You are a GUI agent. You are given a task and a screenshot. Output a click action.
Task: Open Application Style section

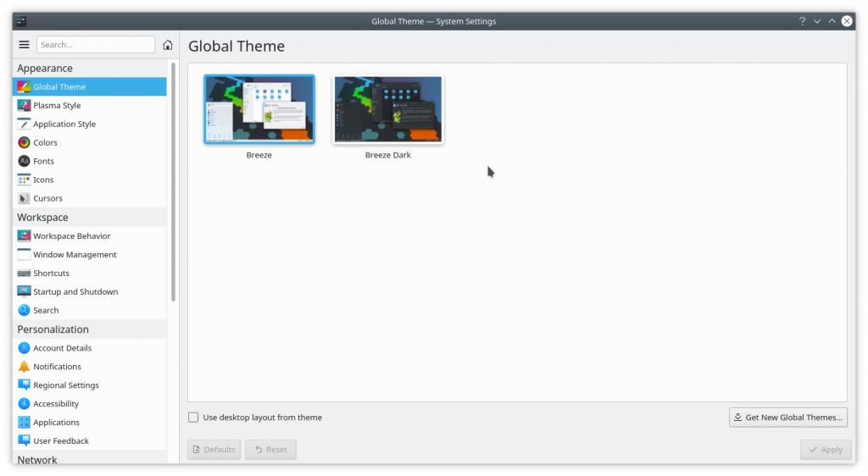pyautogui.click(x=64, y=125)
